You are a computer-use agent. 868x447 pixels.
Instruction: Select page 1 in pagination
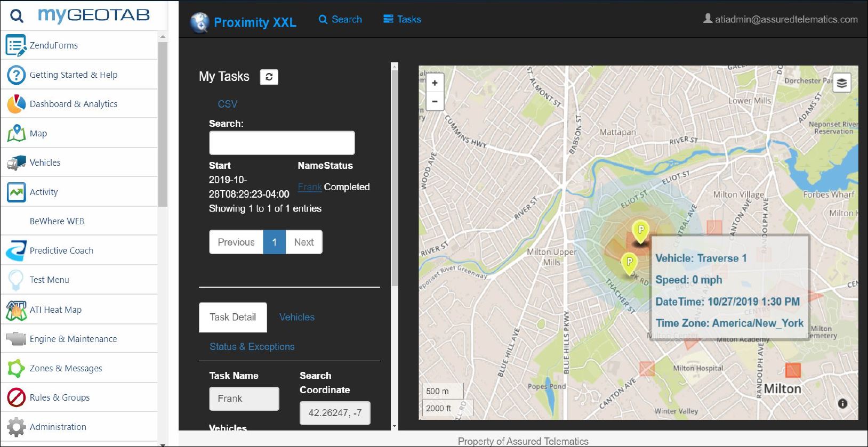pos(275,242)
